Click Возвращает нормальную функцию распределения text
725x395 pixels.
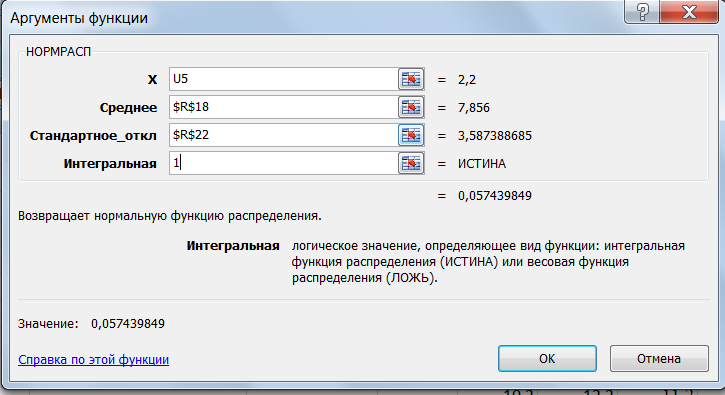[x=170, y=216]
